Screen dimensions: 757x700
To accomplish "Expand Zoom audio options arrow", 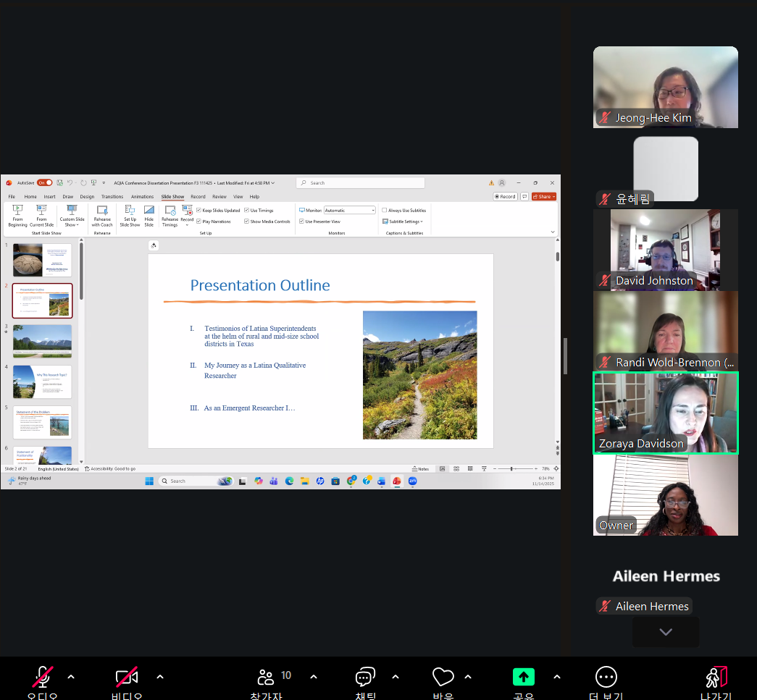I will [x=71, y=676].
